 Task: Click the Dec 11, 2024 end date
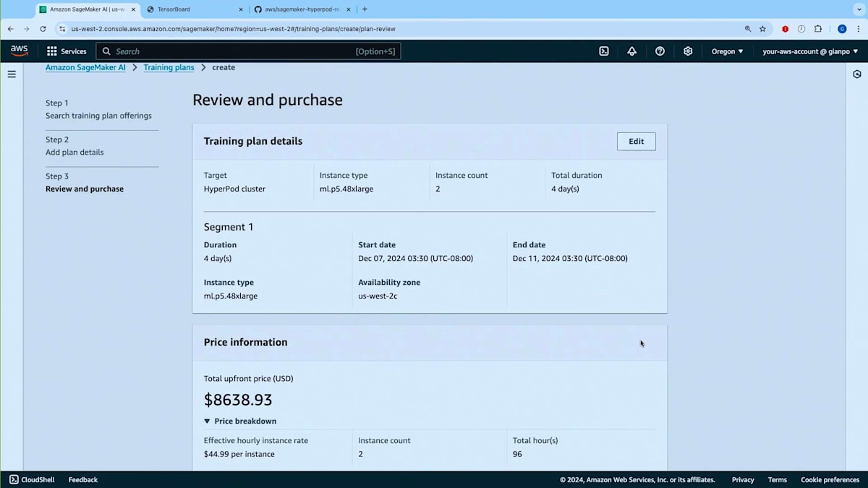tap(570, 258)
